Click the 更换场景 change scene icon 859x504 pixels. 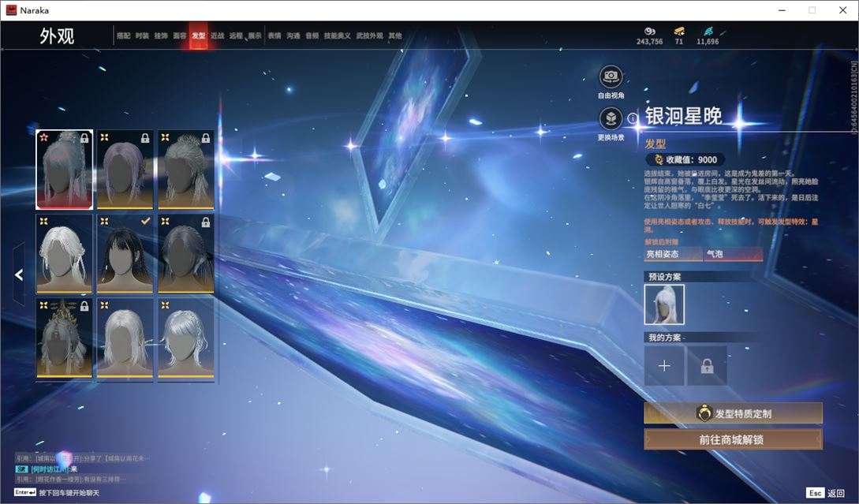(611, 118)
